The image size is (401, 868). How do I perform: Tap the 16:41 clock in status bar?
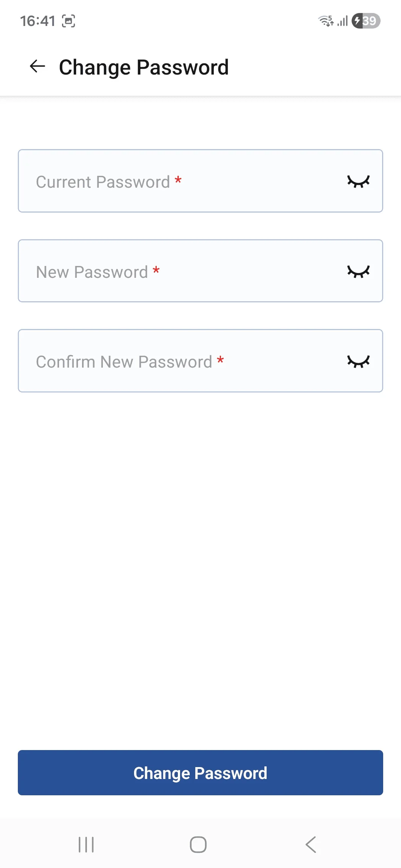(x=38, y=21)
